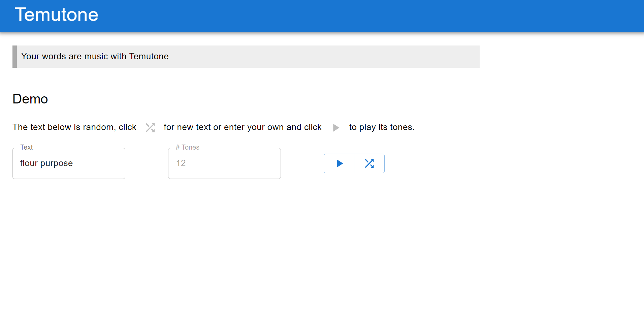Click the gray play icon in the instructions
Image resolution: width=644 pixels, height=309 pixels.
point(336,128)
